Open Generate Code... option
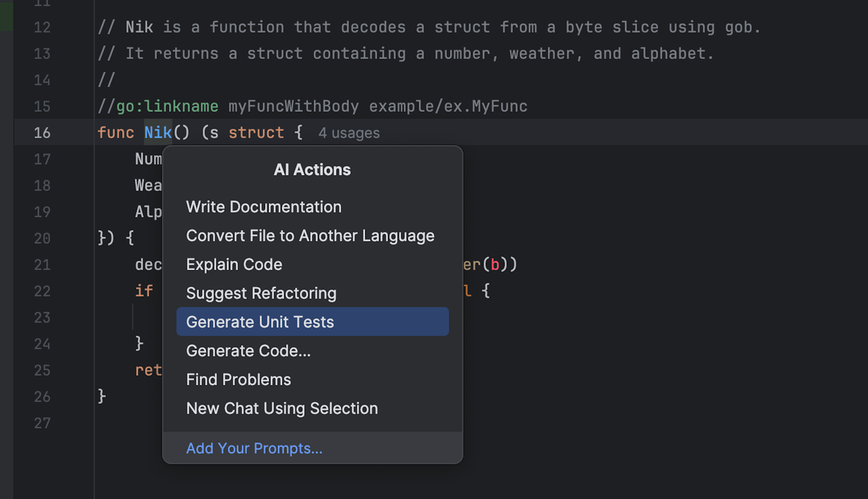 248,351
